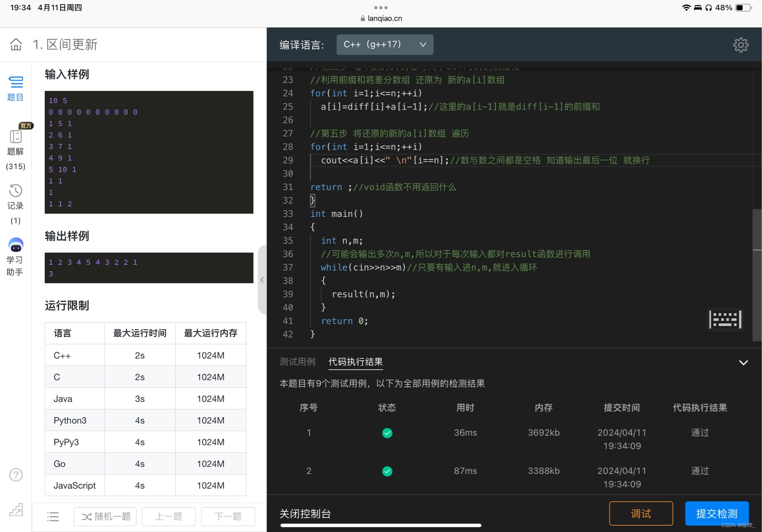Click the 调试 debug button
Viewport: 762px width, 532px height.
click(x=641, y=513)
